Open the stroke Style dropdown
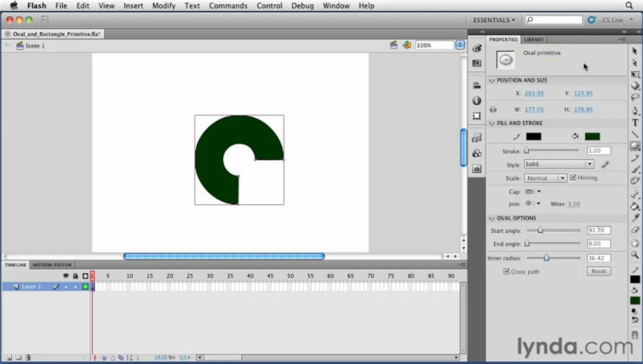Image resolution: width=643 pixels, height=364 pixels. pyautogui.click(x=559, y=164)
